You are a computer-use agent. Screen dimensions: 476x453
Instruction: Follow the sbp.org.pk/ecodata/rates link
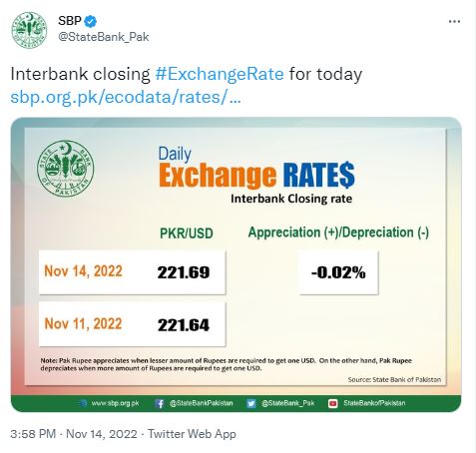126,97
